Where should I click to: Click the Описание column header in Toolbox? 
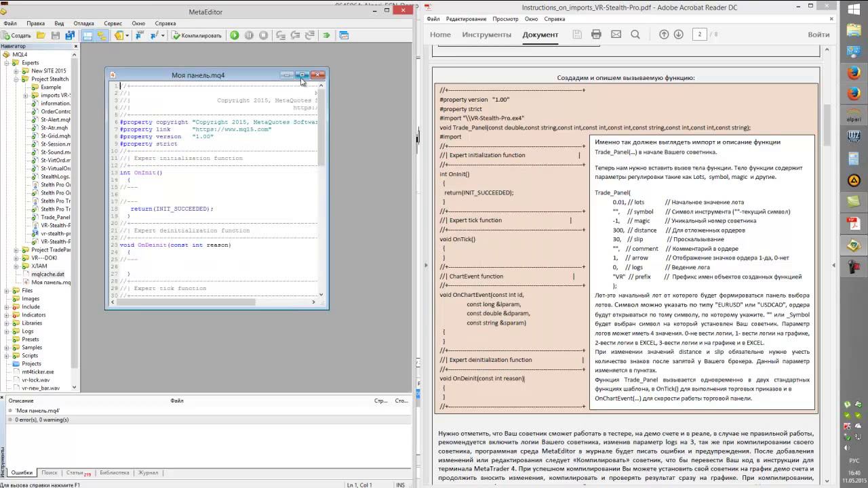click(21, 401)
